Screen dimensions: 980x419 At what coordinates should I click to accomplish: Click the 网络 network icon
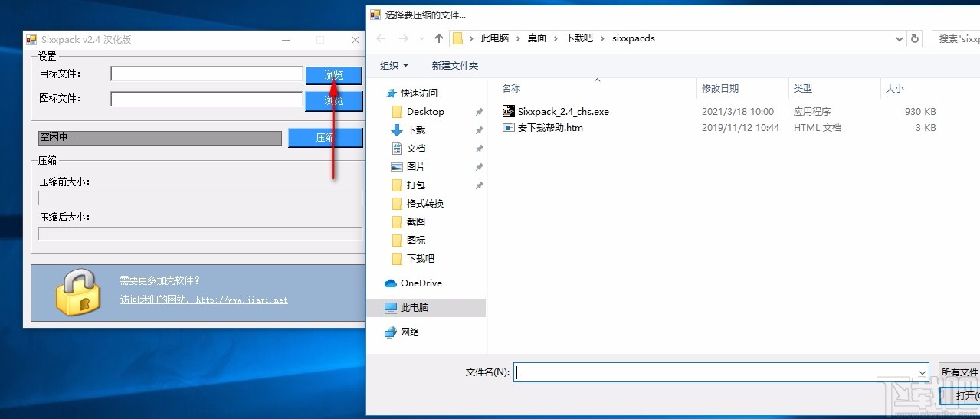point(391,332)
